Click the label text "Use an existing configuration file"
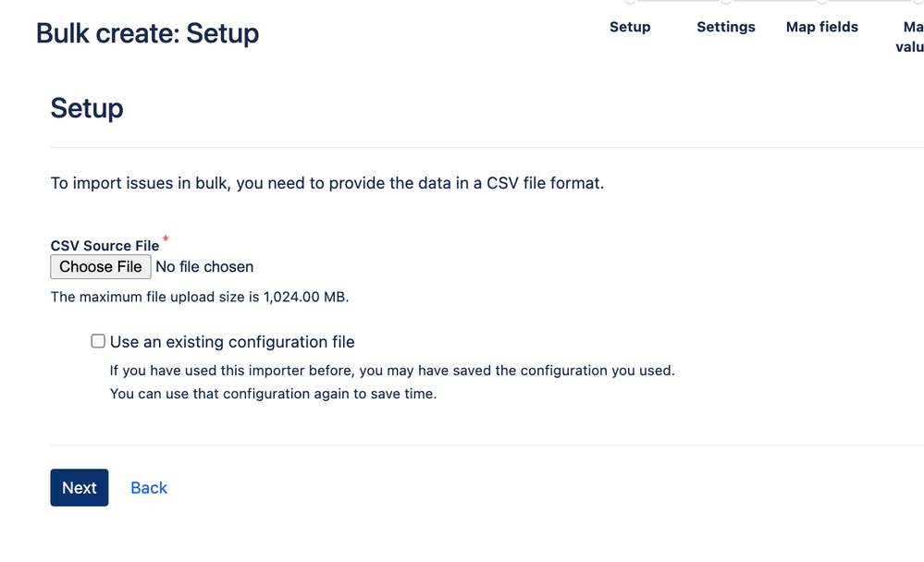The height and width of the screenshot is (562, 924). tap(232, 341)
